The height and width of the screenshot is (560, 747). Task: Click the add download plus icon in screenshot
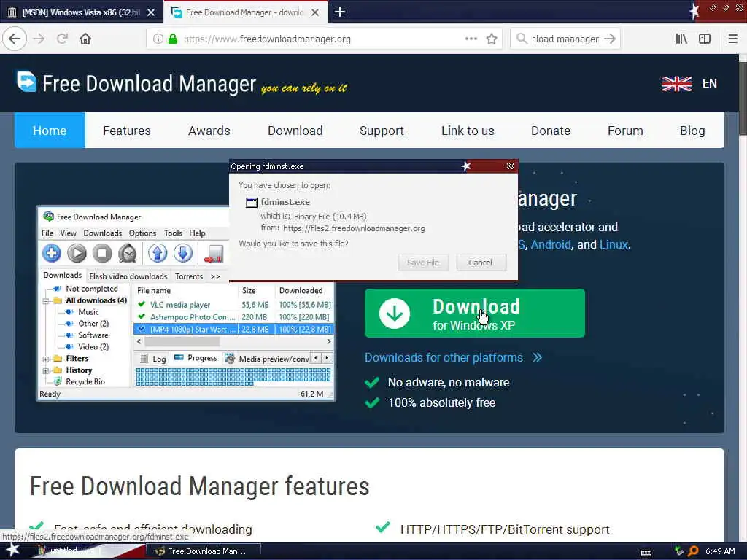click(x=52, y=253)
